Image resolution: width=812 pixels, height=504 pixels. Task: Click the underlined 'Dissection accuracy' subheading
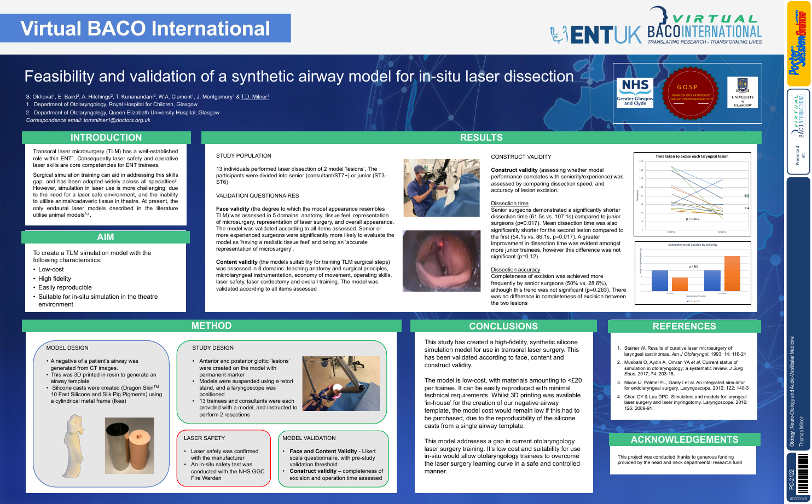point(515,270)
